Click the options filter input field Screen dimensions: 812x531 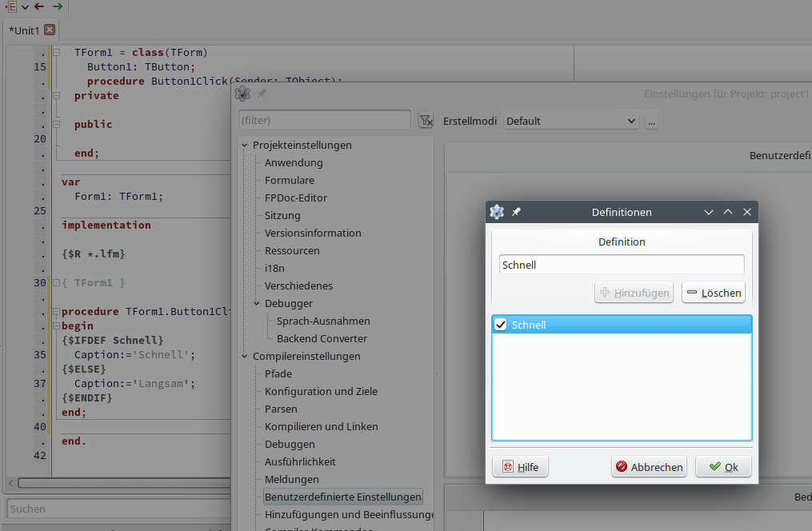(x=325, y=120)
